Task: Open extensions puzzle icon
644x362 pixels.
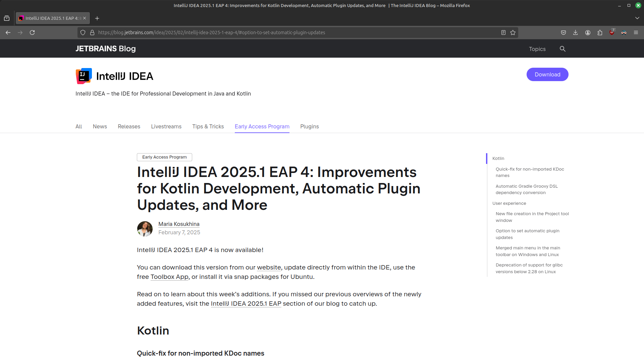Action: pos(600,33)
